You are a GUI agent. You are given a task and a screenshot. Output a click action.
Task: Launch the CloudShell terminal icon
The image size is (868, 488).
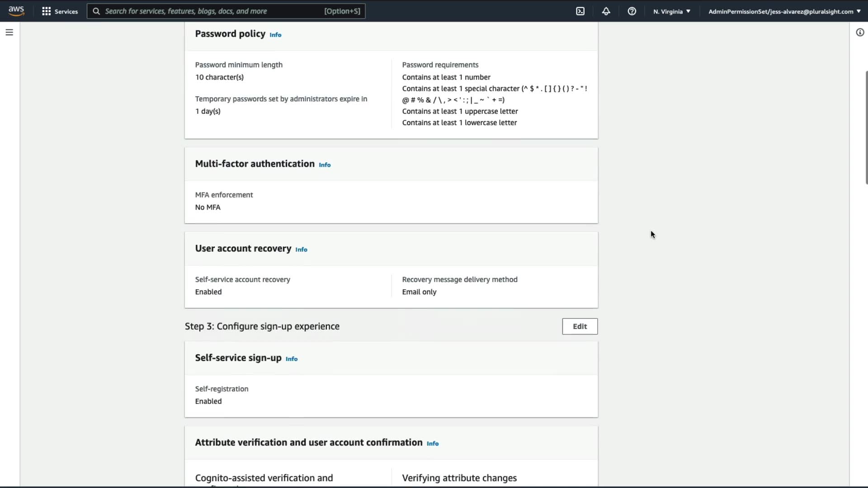(580, 11)
